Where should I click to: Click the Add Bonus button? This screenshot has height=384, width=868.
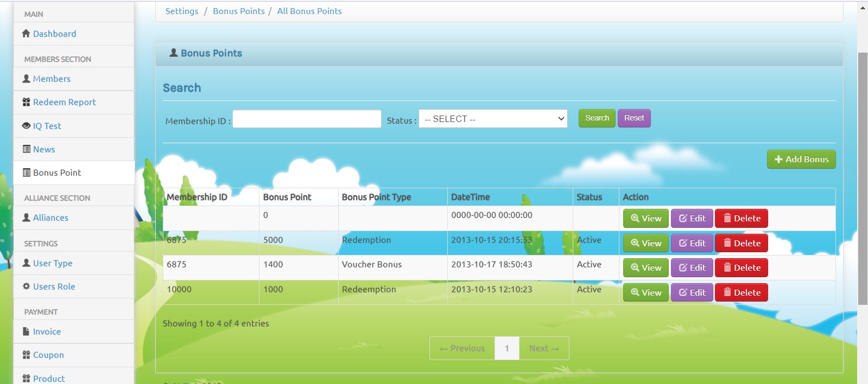point(801,159)
